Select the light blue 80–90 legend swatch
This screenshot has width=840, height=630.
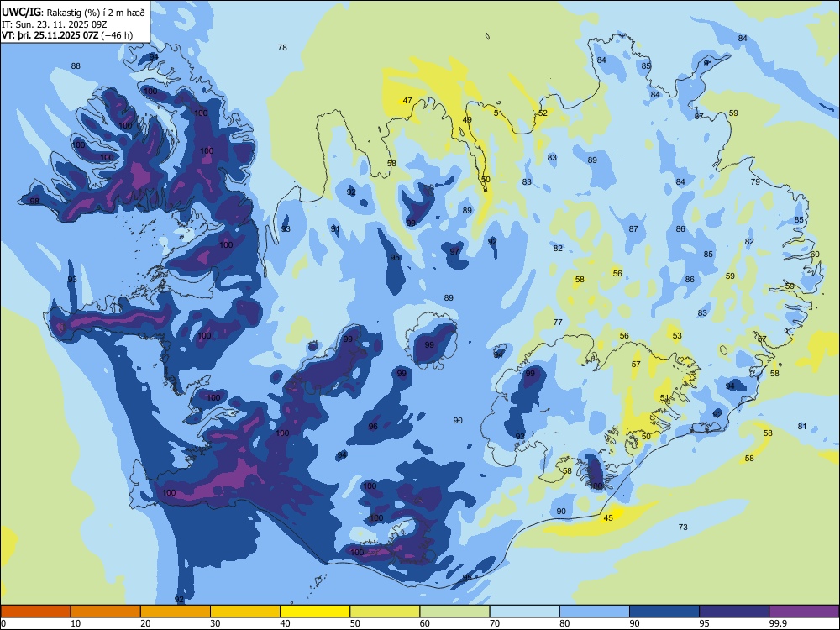(595, 612)
